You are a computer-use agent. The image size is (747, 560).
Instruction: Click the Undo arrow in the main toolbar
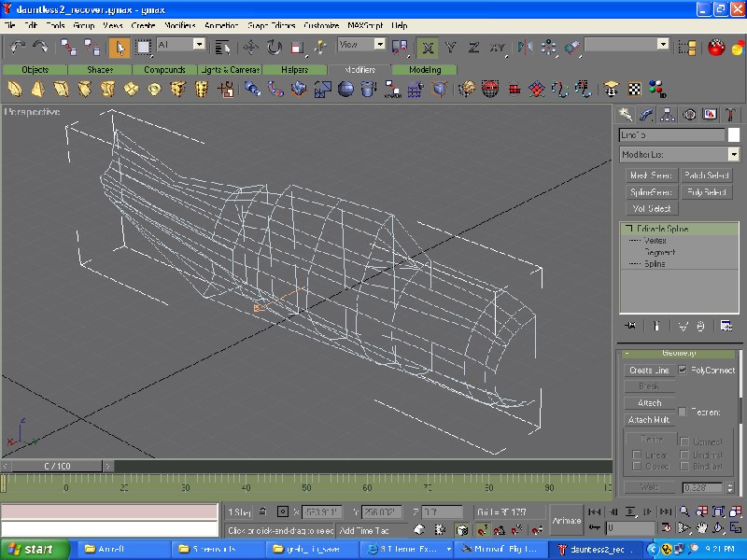click(17, 46)
